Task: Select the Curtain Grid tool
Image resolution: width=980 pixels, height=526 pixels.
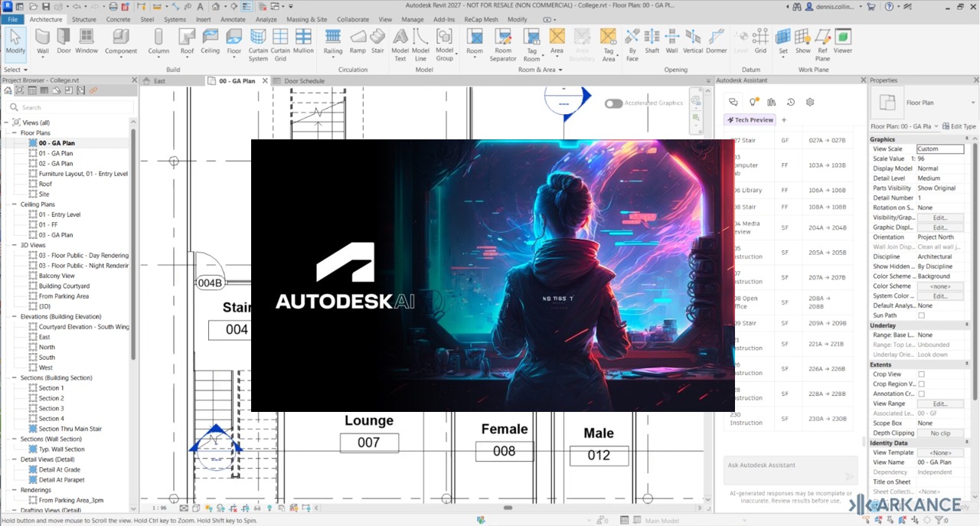Action: 280,44
